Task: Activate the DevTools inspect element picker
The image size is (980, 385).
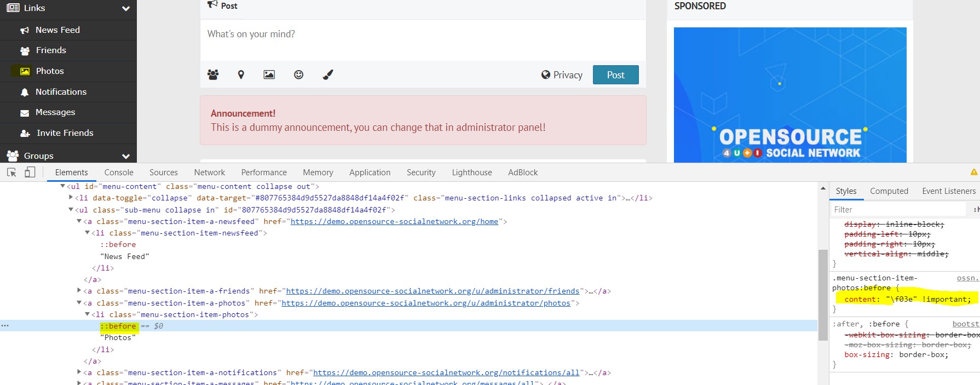Action: pos(11,173)
